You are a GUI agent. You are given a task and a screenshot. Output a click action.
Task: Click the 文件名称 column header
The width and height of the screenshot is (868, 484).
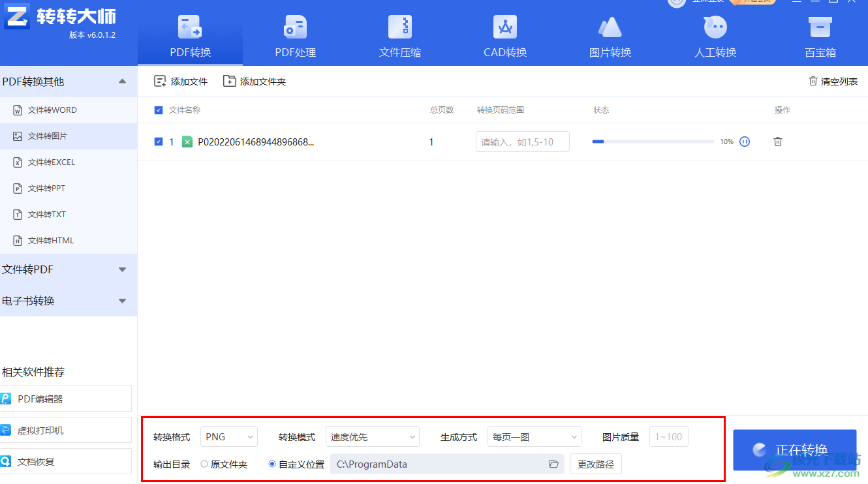185,110
